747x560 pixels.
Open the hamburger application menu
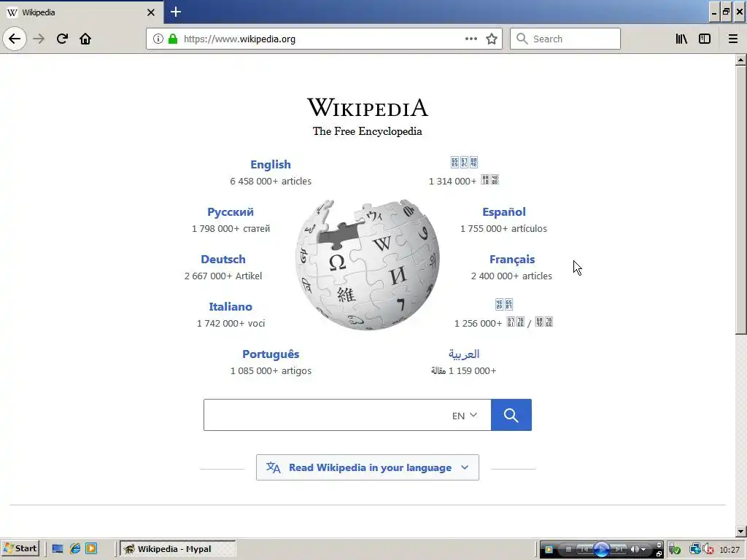click(x=732, y=39)
